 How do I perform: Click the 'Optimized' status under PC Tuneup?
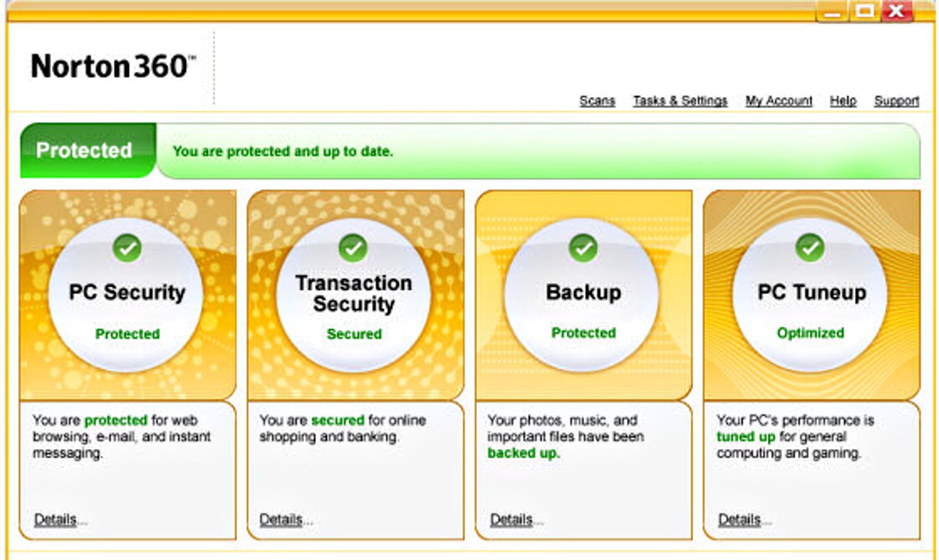point(810,333)
